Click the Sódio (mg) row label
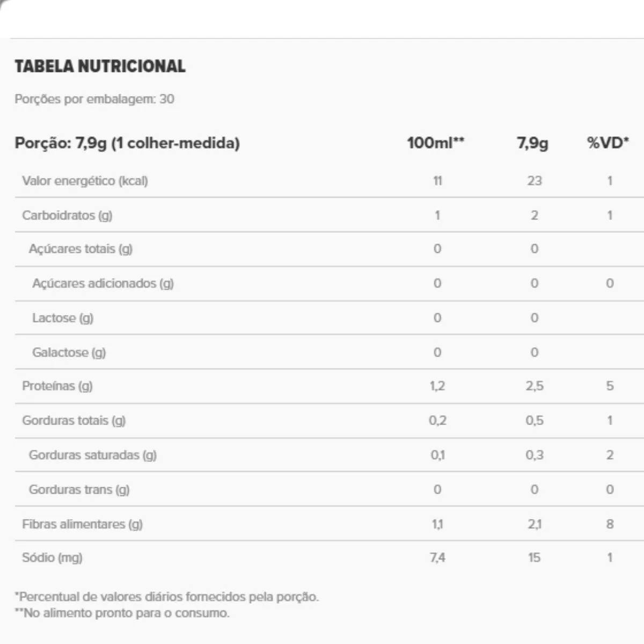 point(52,558)
